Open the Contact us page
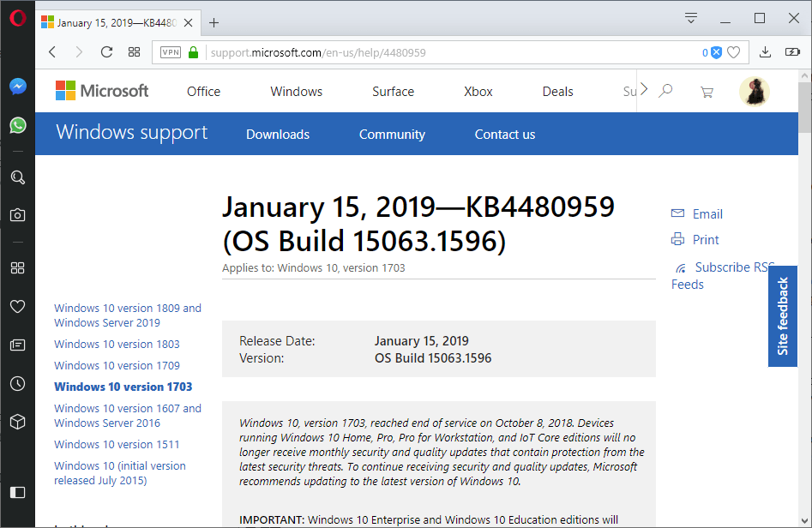The width and height of the screenshot is (812, 528). [x=505, y=135]
